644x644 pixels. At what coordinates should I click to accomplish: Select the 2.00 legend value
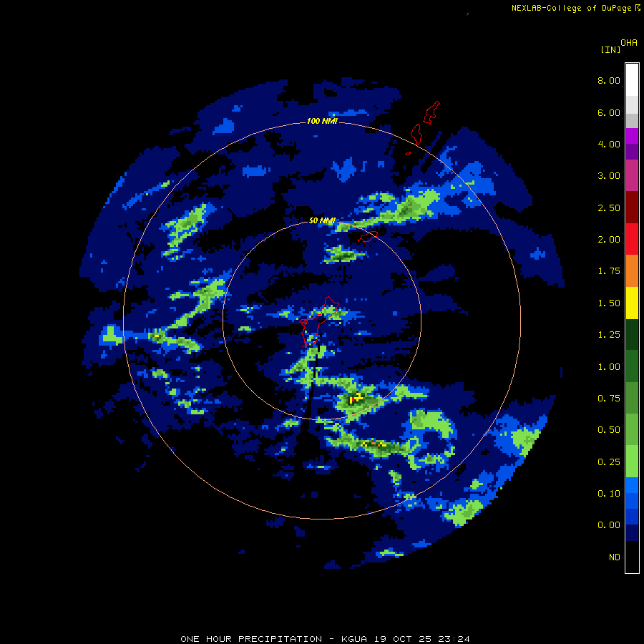click(609, 240)
